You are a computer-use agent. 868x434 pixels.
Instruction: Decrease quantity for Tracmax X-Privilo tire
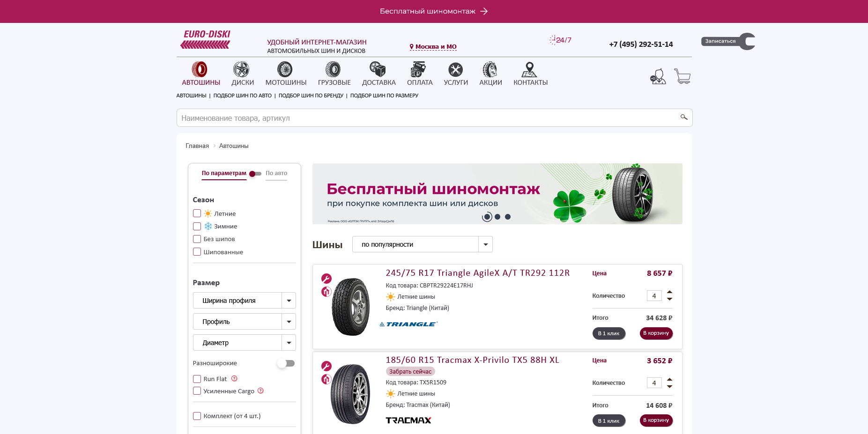point(670,387)
